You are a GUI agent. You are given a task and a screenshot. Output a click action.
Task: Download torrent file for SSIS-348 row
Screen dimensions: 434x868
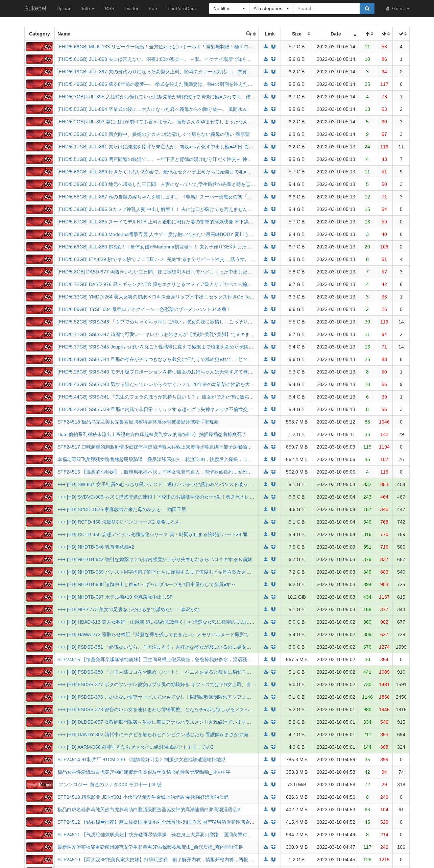point(266,322)
